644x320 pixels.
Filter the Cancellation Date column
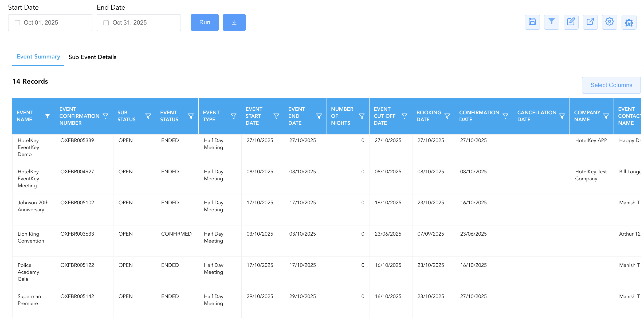click(562, 116)
